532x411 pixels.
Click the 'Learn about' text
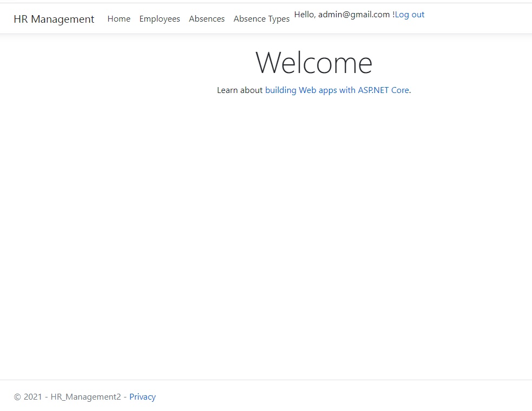tap(240, 90)
